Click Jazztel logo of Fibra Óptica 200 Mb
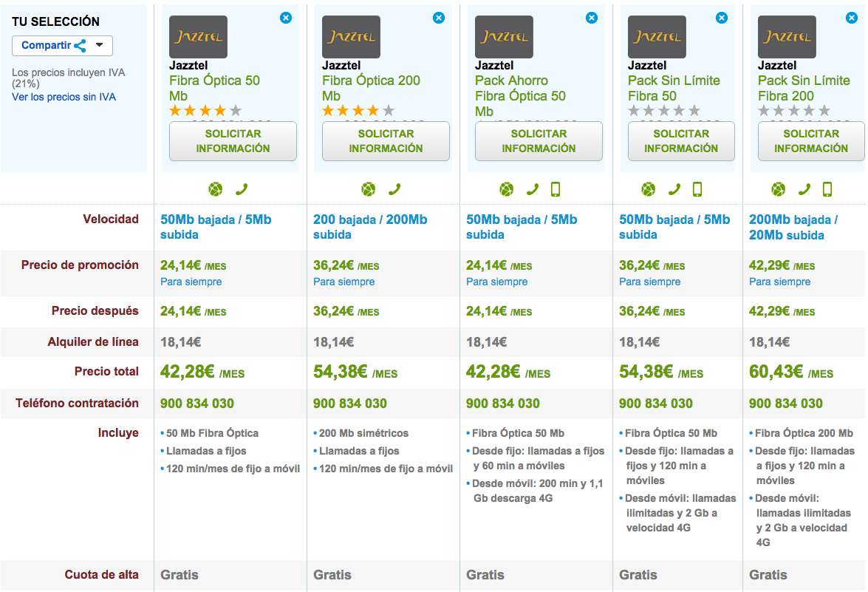 pyautogui.click(x=351, y=37)
